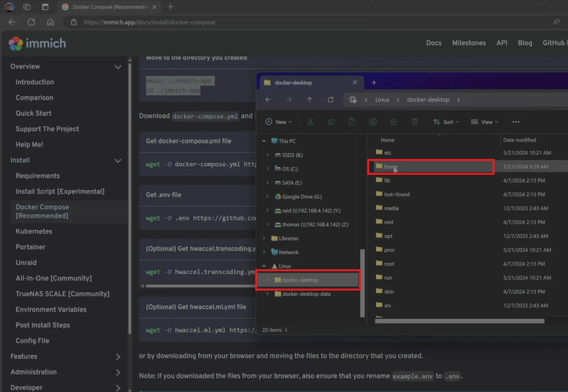Refresh the File Explorer view
568x392 pixels.
(331, 100)
